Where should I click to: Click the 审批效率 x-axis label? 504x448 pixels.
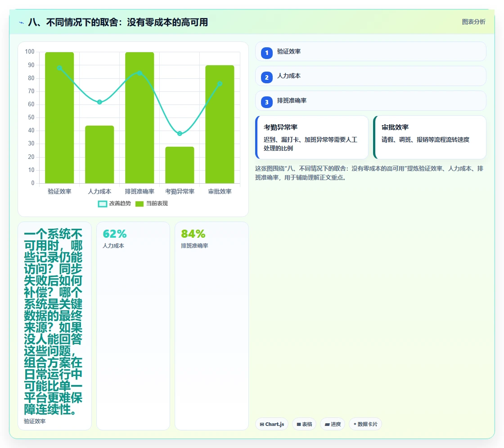(220, 191)
